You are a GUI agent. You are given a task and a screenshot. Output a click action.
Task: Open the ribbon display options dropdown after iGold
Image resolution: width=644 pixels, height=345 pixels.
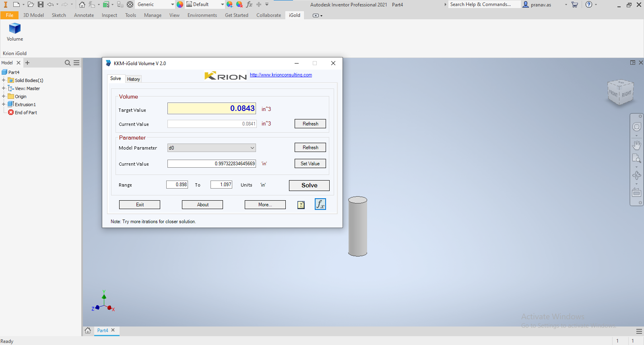click(x=318, y=15)
